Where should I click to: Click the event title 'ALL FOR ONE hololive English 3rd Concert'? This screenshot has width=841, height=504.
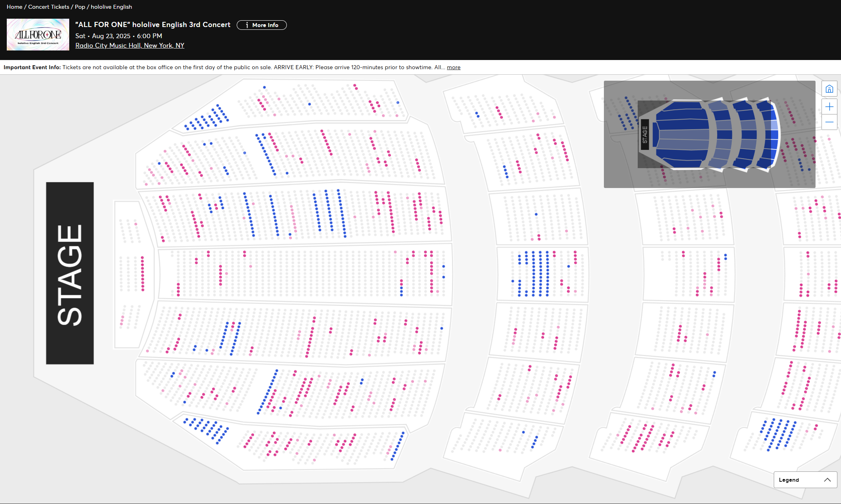click(153, 25)
